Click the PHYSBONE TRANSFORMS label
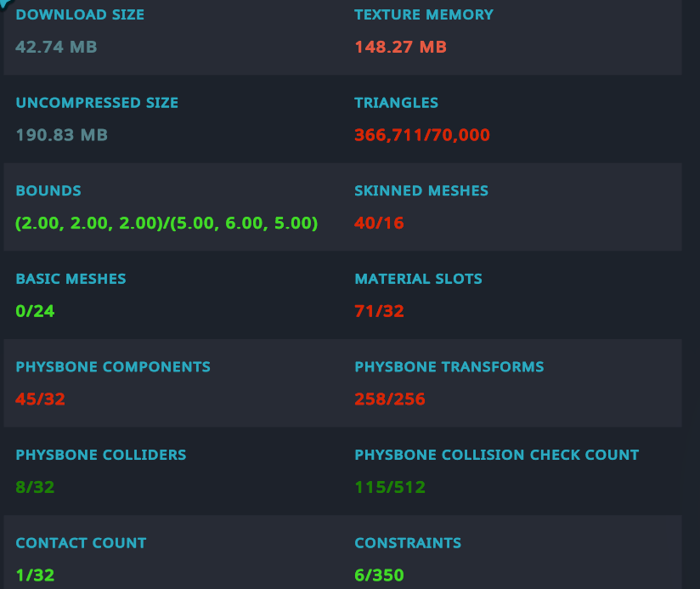This screenshot has width=700, height=589. point(449,366)
